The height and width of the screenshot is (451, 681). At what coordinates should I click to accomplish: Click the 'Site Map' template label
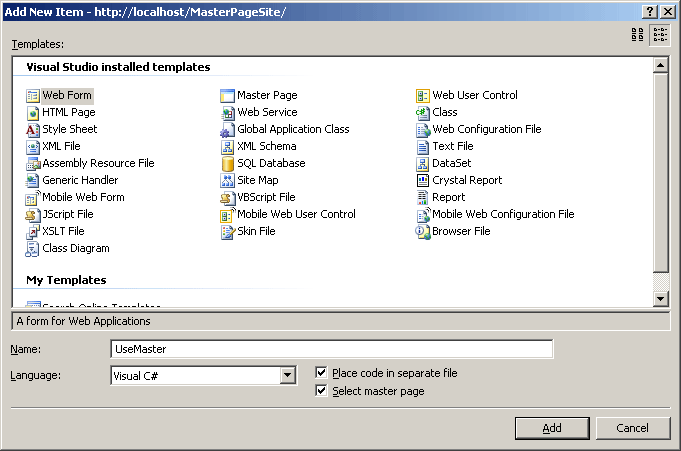pyautogui.click(x=258, y=180)
